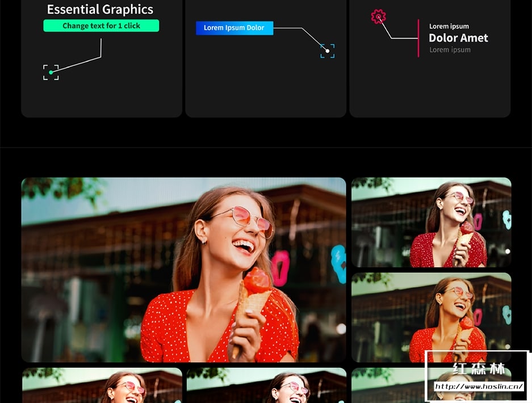The height and width of the screenshot is (403, 532).
Task: Select the green 'Change text for 1 click' label
Action: [101, 26]
